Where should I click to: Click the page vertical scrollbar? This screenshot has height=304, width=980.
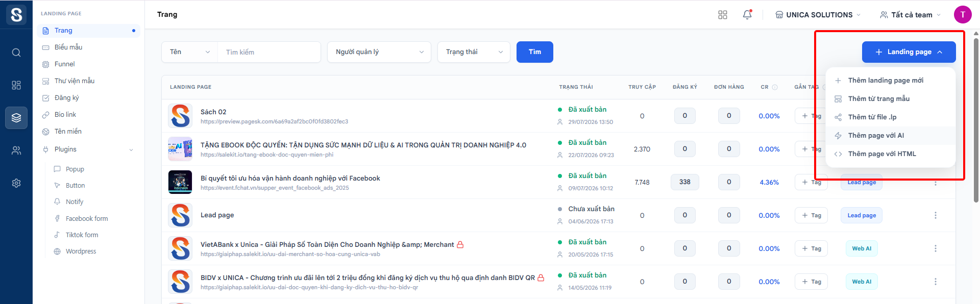[x=976, y=120]
